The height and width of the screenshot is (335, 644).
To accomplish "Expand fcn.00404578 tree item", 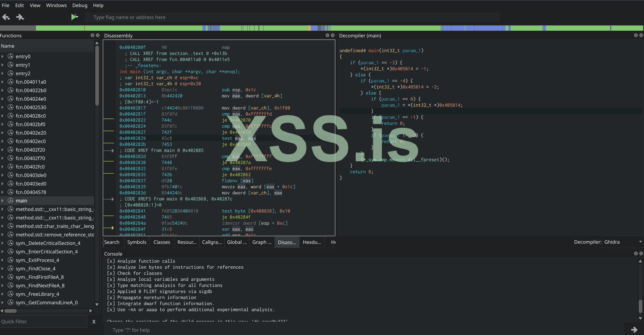I will [x=3, y=192].
